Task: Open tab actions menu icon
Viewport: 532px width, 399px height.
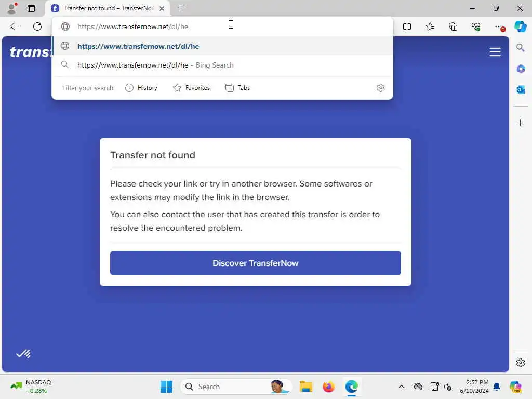Action: (31, 8)
